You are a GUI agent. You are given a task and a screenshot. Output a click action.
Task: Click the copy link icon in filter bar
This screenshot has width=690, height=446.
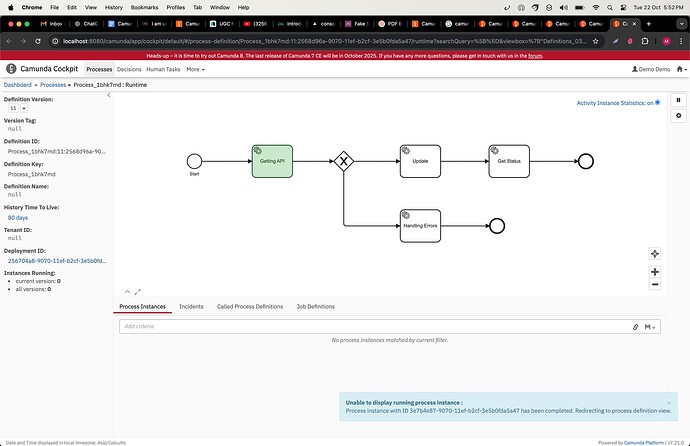point(635,326)
